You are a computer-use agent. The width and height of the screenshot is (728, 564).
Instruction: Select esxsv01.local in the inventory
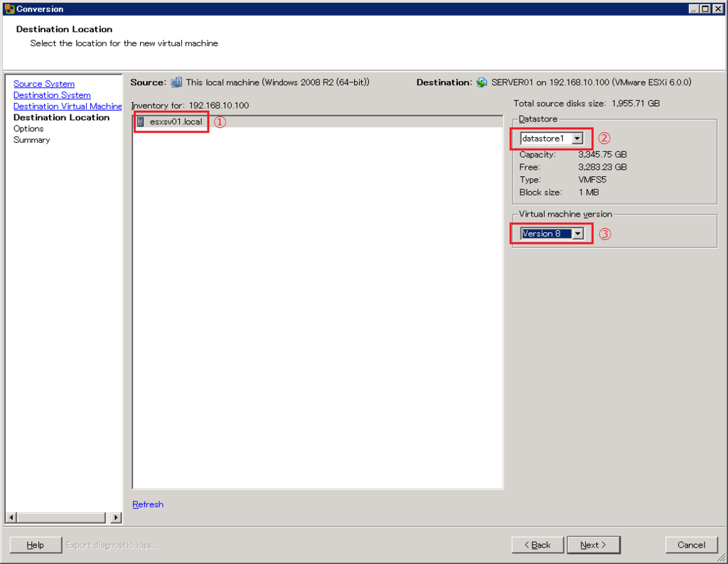pyautogui.click(x=318, y=121)
